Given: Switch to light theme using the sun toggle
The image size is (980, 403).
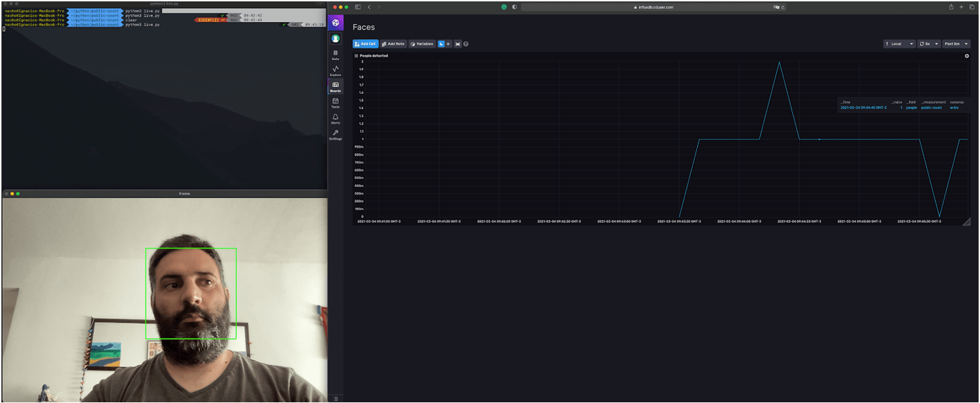Looking at the screenshot, I should 449,43.
